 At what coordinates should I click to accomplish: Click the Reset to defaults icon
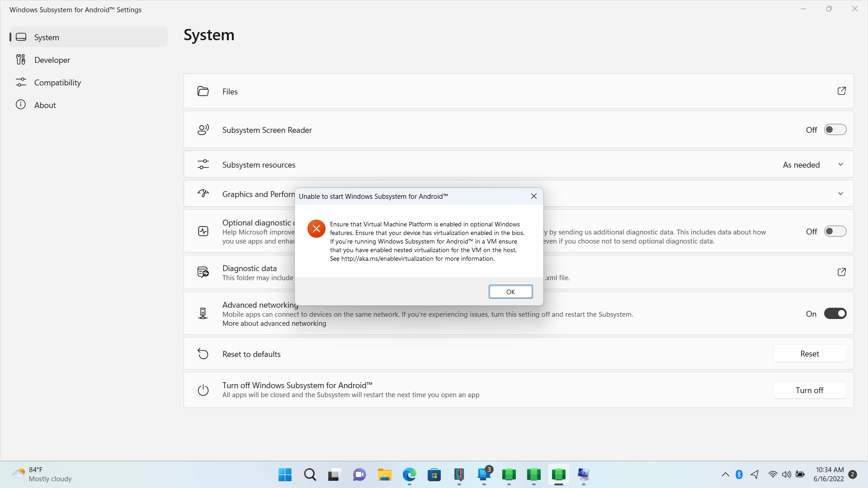coord(203,353)
